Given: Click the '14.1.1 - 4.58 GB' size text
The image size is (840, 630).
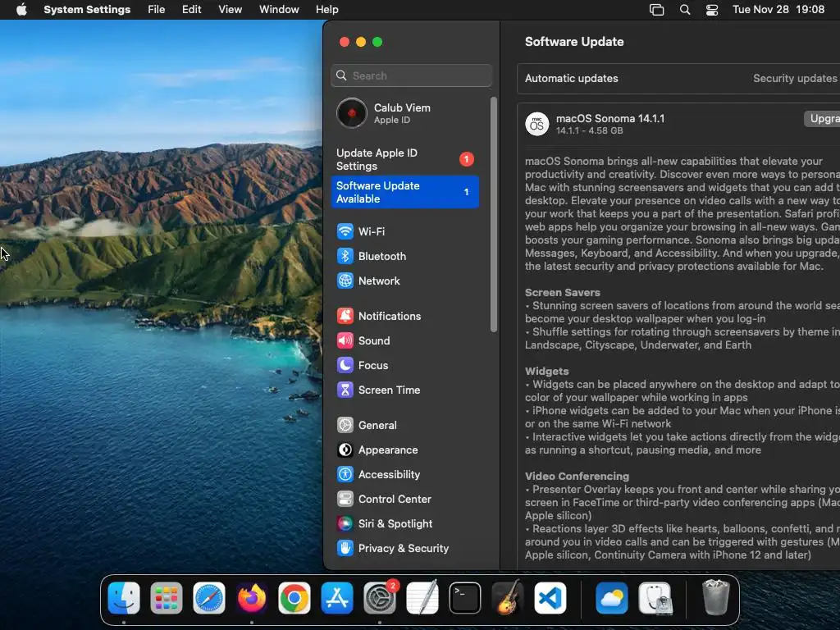Looking at the screenshot, I should pos(589,130).
